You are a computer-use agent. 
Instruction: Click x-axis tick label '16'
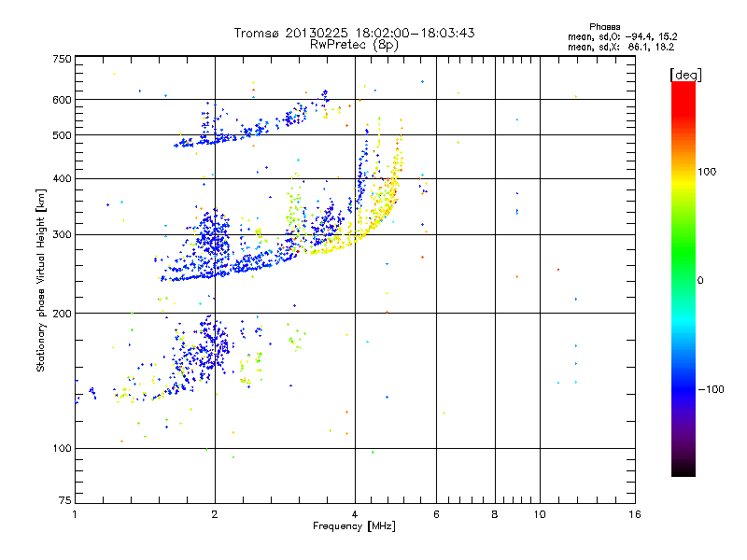[x=635, y=514]
